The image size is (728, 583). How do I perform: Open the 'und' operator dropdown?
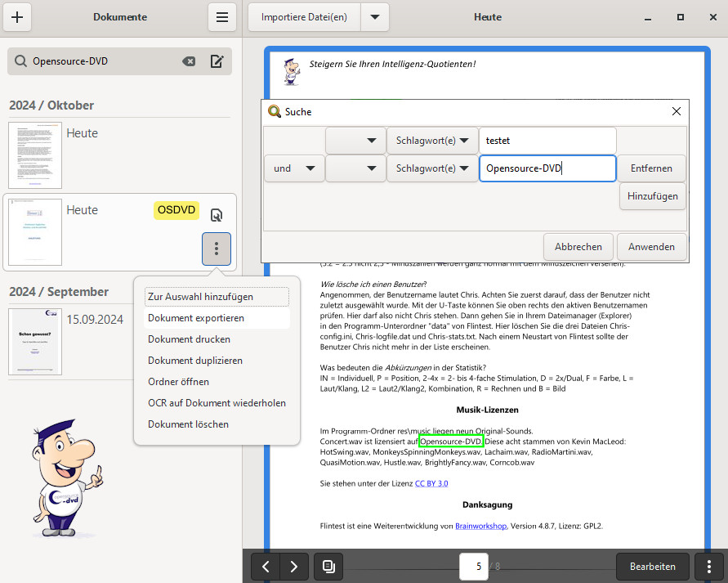[x=293, y=168]
